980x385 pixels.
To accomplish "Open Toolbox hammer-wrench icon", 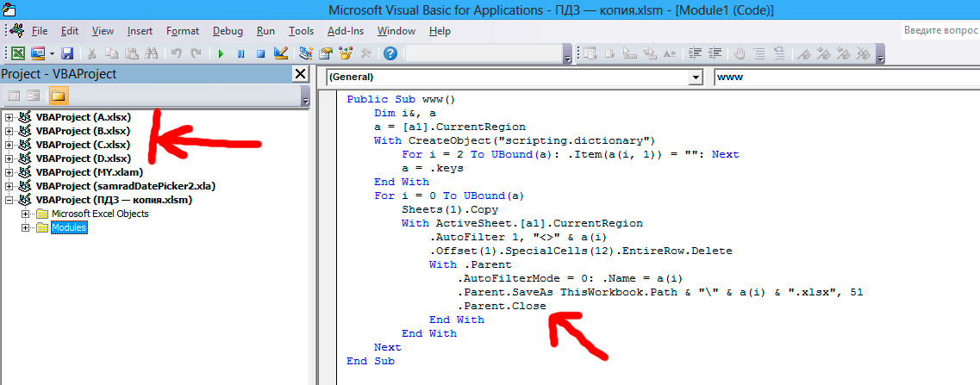I will [x=365, y=53].
